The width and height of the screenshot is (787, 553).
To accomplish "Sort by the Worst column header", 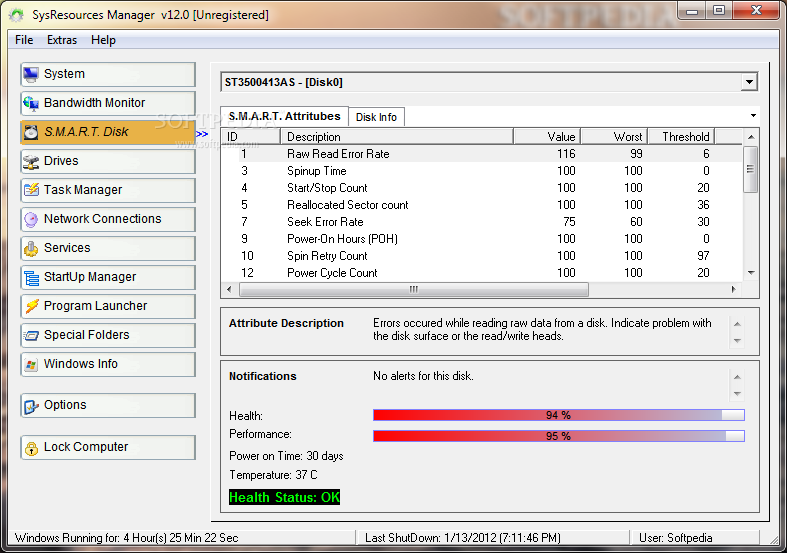I will (x=614, y=136).
